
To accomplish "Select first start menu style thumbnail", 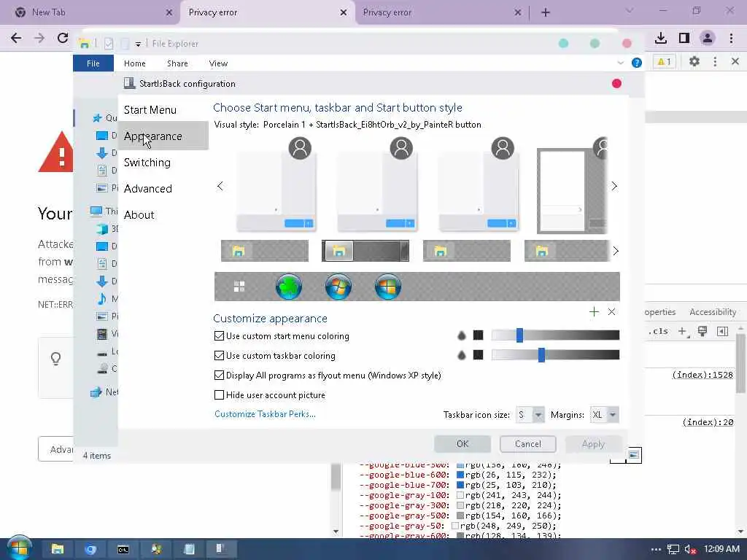I will pyautogui.click(x=276, y=186).
